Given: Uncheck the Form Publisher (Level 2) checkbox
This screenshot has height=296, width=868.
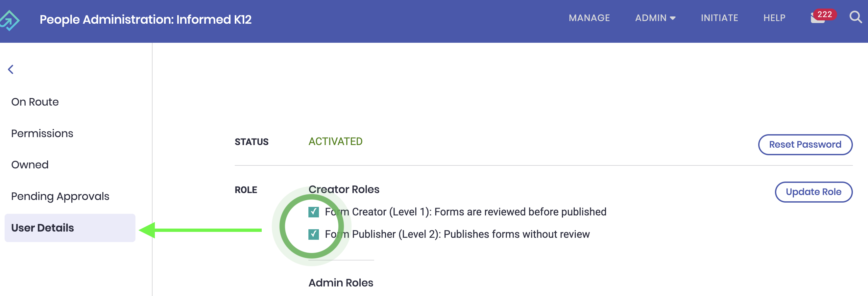Looking at the screenshot, I should pos(313,234).
